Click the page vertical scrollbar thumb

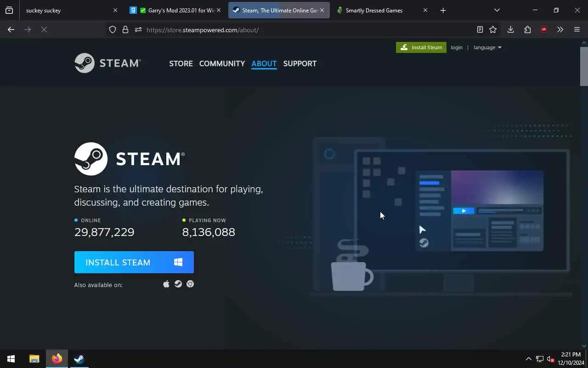coord(584,66)
